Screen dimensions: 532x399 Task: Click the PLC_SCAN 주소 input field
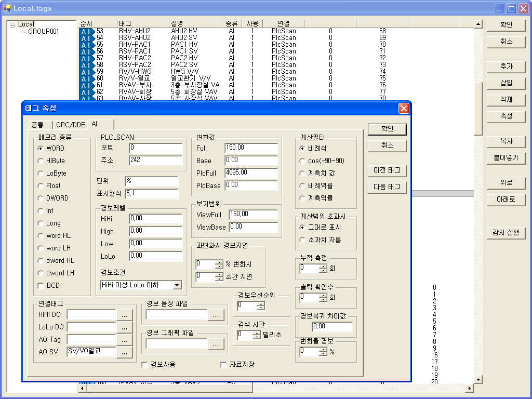(x=155, y=161)
